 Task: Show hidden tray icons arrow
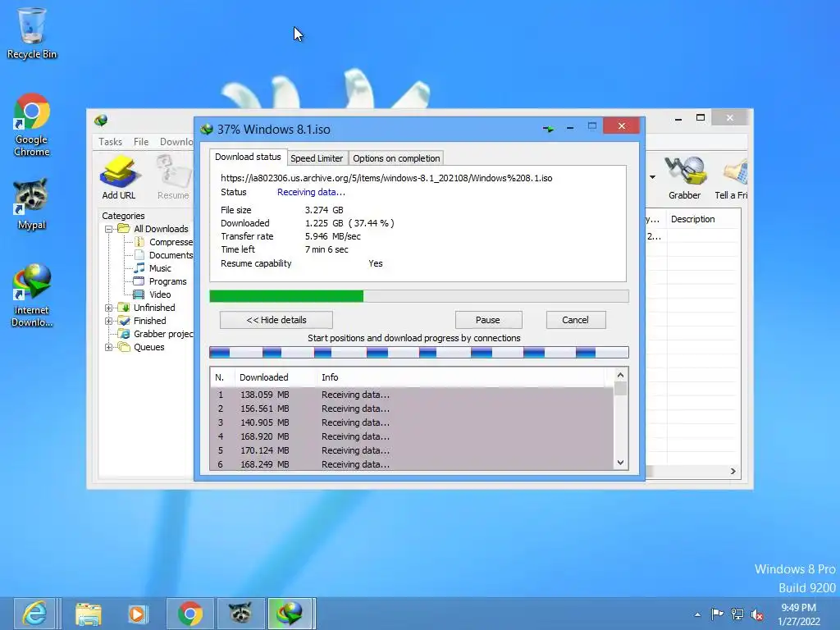(697, 614)
